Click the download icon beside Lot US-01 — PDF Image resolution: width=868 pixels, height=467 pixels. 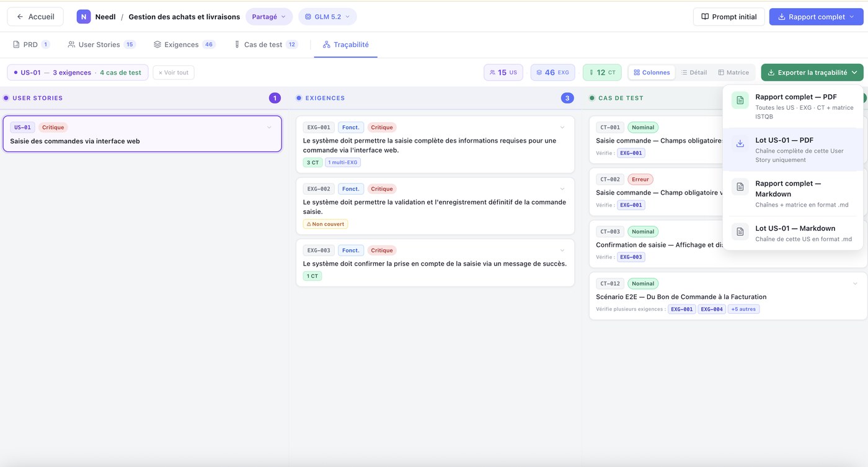[740, 143]
